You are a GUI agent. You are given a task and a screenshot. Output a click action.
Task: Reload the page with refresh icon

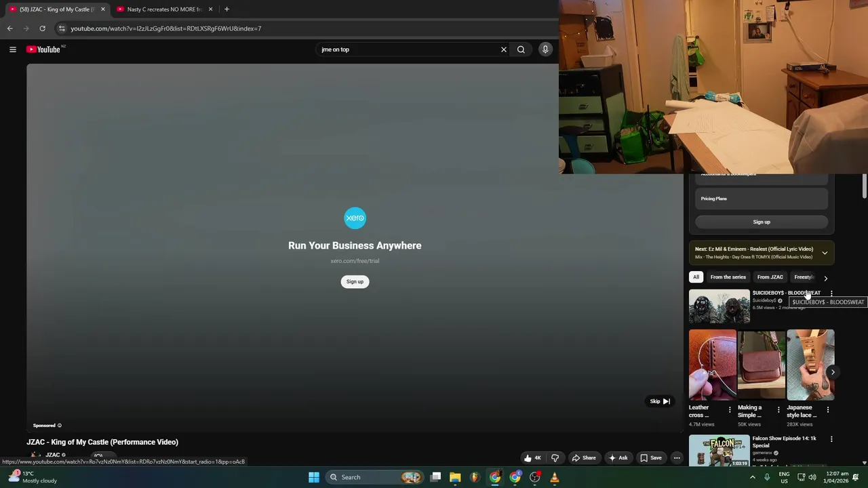pos(42,28)
